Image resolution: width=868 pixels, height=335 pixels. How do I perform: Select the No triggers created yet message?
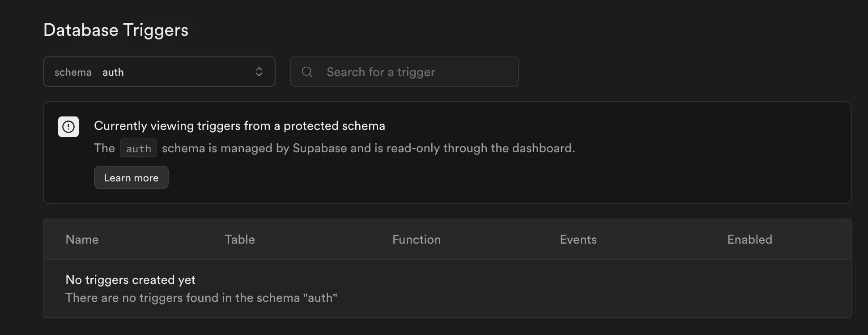tap(130, 279)
